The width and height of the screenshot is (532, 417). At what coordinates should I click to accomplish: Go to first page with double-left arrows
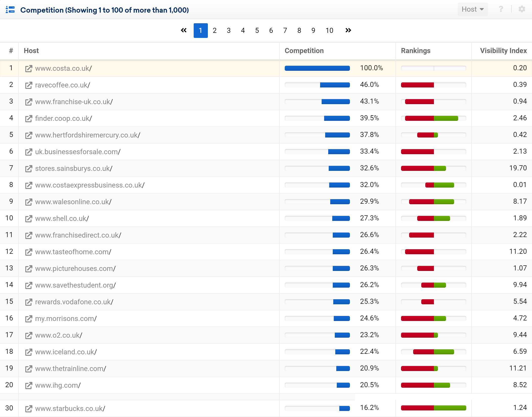pyautogui.click(x=184, y=30)
